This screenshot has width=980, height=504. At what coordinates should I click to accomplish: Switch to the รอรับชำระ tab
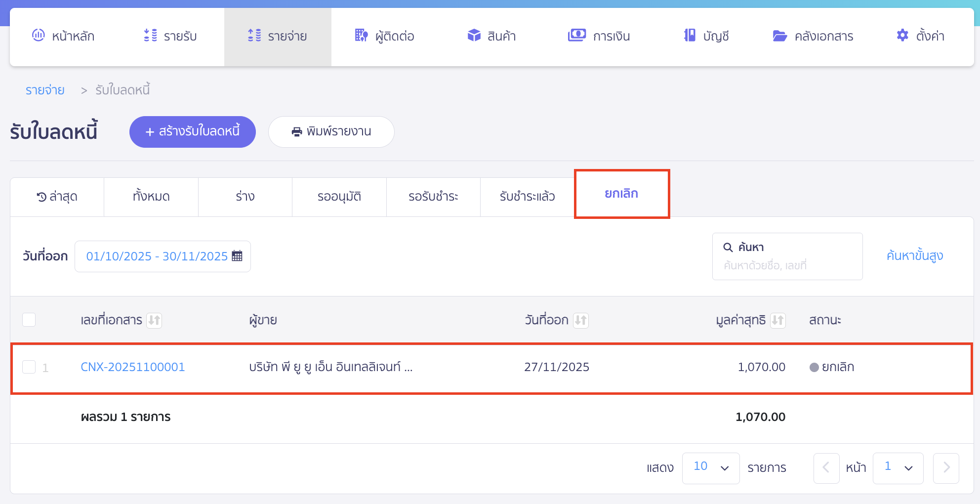point(433,197)
